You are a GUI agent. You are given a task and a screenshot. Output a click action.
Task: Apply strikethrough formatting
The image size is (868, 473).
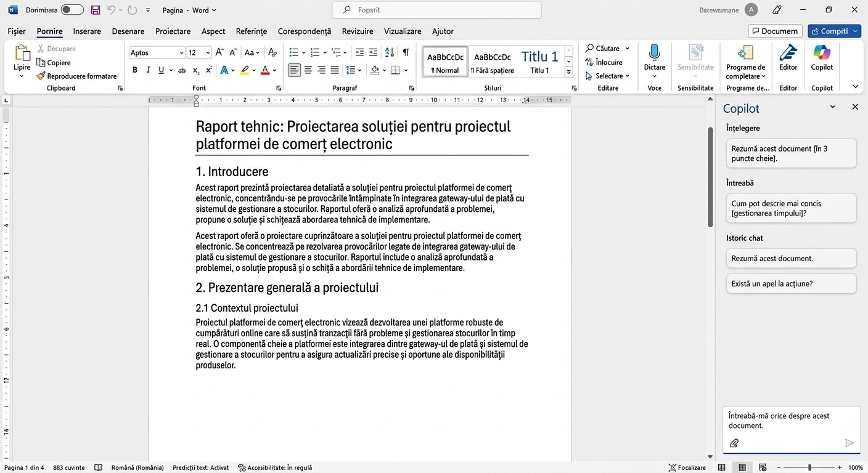tap(182, 70)
